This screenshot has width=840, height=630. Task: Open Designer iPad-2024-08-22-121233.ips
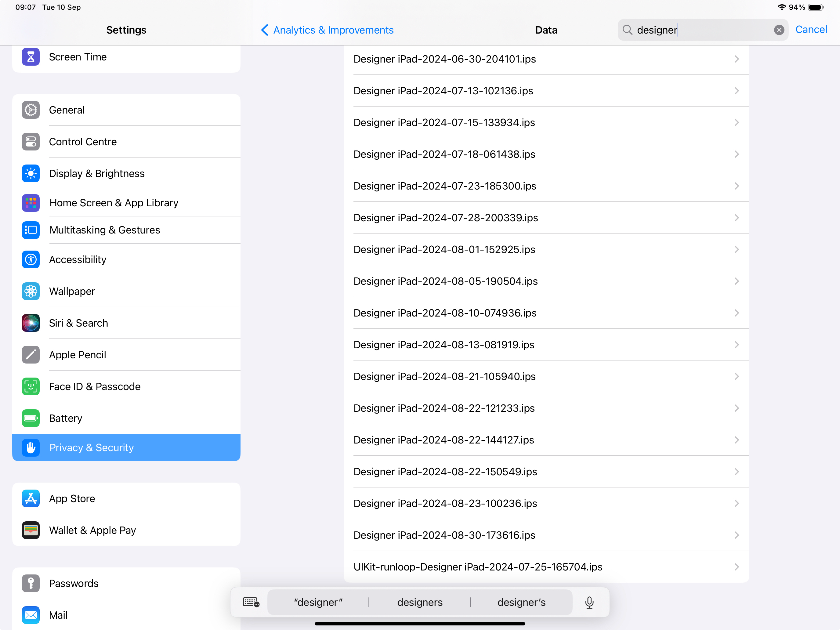click(x=546, y=408)
